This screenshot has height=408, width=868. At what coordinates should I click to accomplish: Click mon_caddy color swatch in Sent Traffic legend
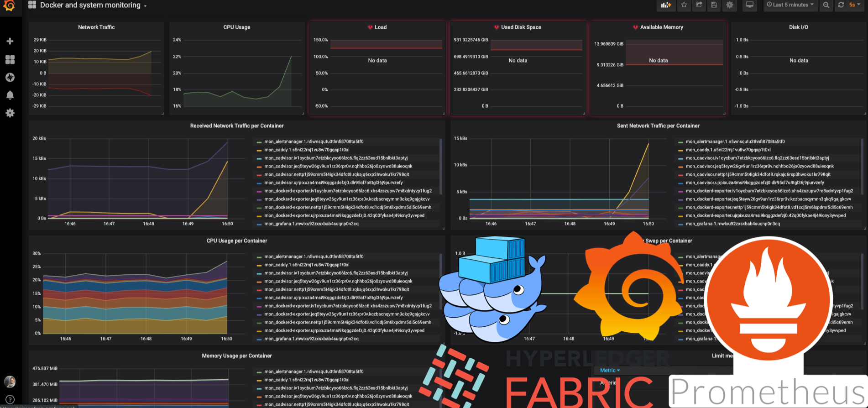680,151
